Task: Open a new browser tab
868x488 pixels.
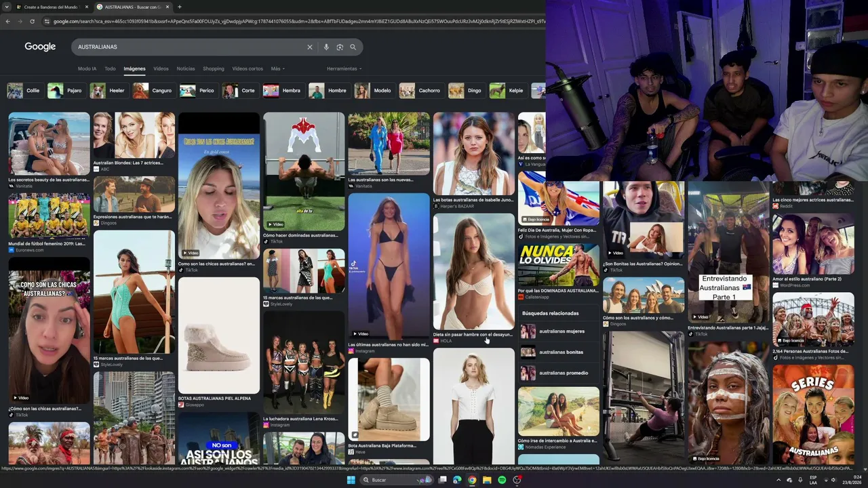Action: pyautogui.click(x=179, y=7)
